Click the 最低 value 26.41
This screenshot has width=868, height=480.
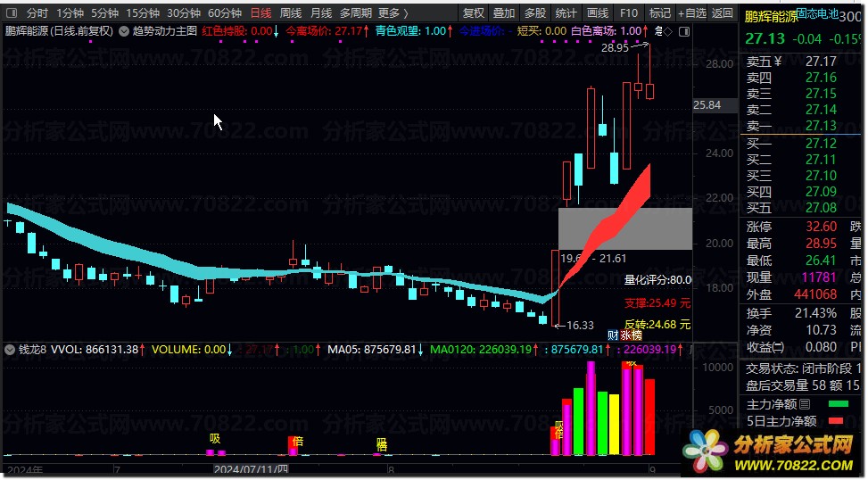pos(821,261)
